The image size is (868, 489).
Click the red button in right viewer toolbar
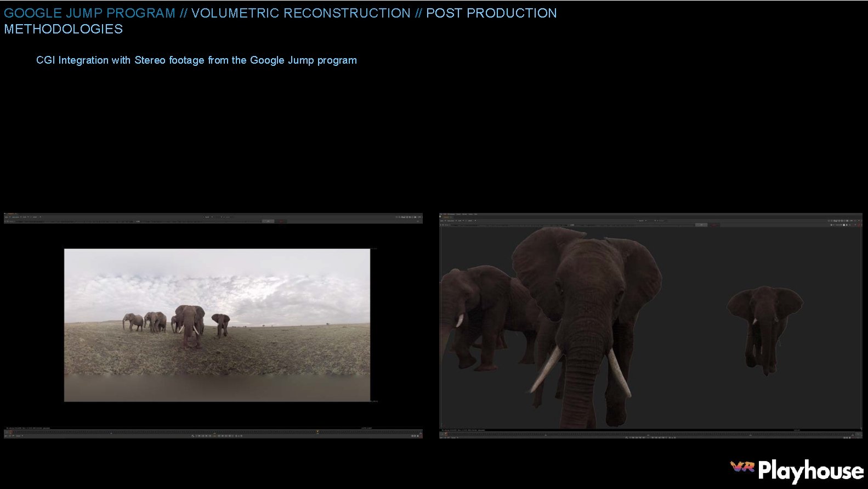tap(715, 225)
